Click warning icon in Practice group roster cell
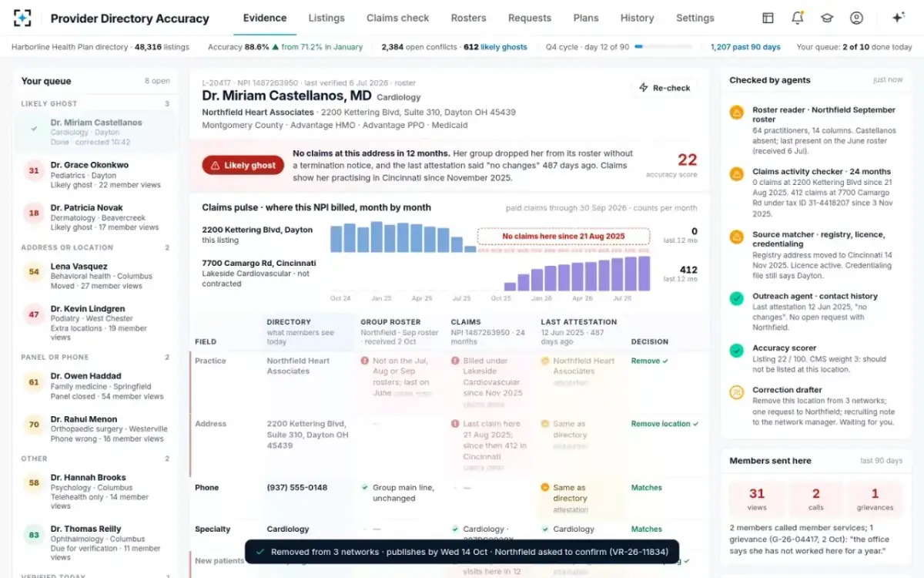Viewport: 924px width, 578px height. [365, 361]
